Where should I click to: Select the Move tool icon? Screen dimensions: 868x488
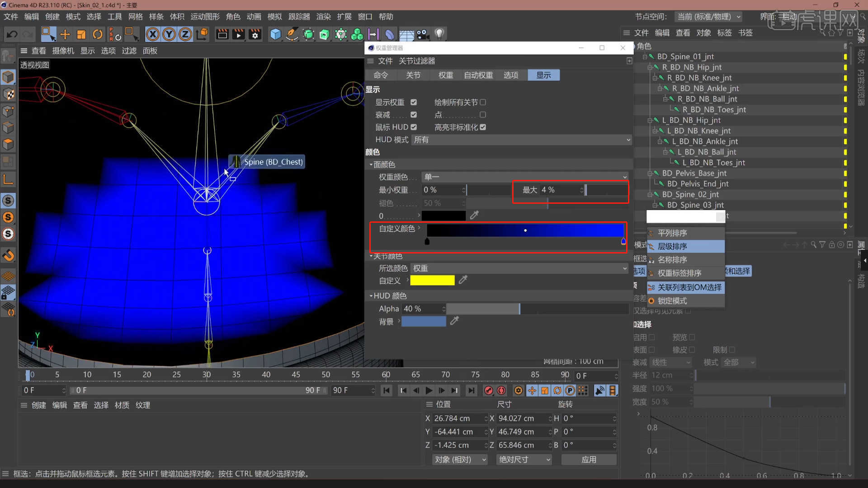point(65,34)
